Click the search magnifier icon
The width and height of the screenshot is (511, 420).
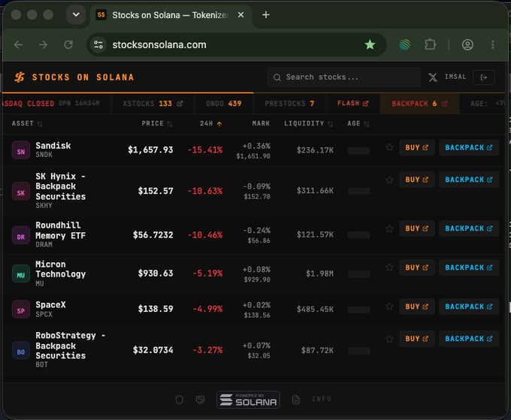[x=277, y=77]
